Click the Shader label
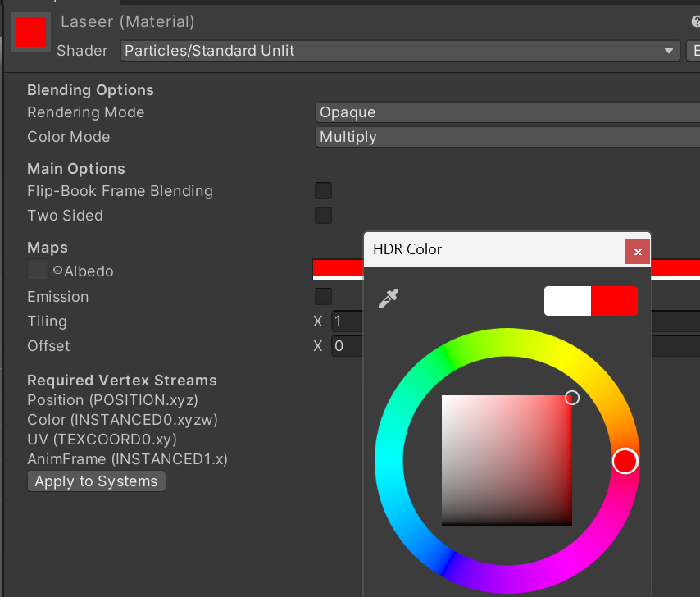 82,51
